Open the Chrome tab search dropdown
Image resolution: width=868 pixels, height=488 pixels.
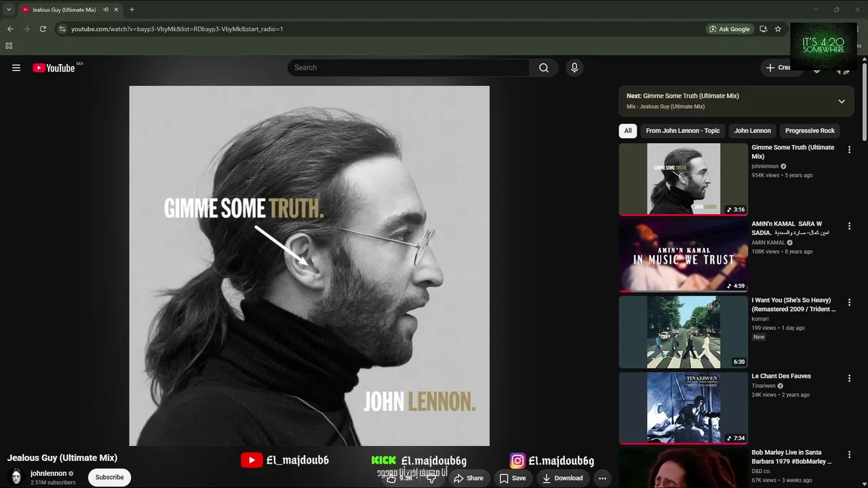click(x=9, y=9)
